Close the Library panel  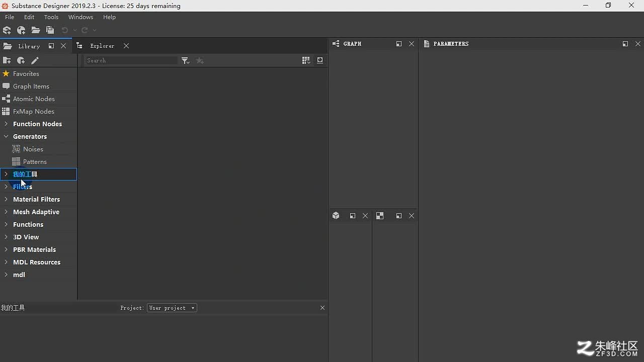(x=63, y=46)
